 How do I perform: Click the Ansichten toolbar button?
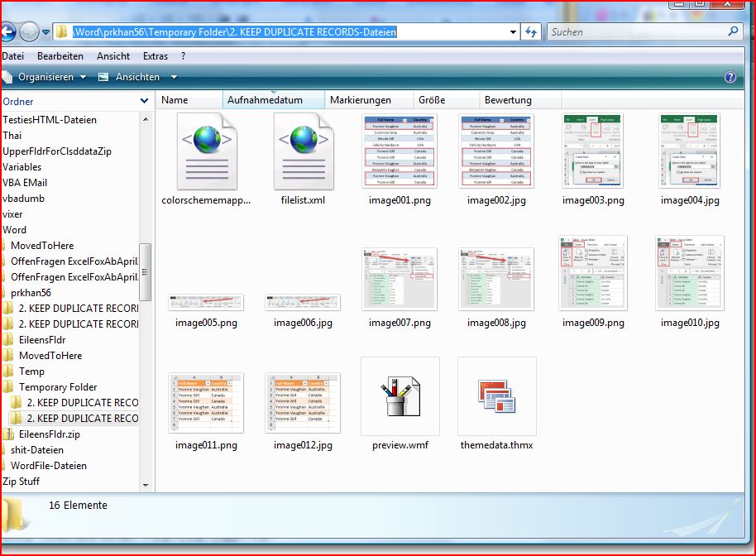tap(129, 77)
